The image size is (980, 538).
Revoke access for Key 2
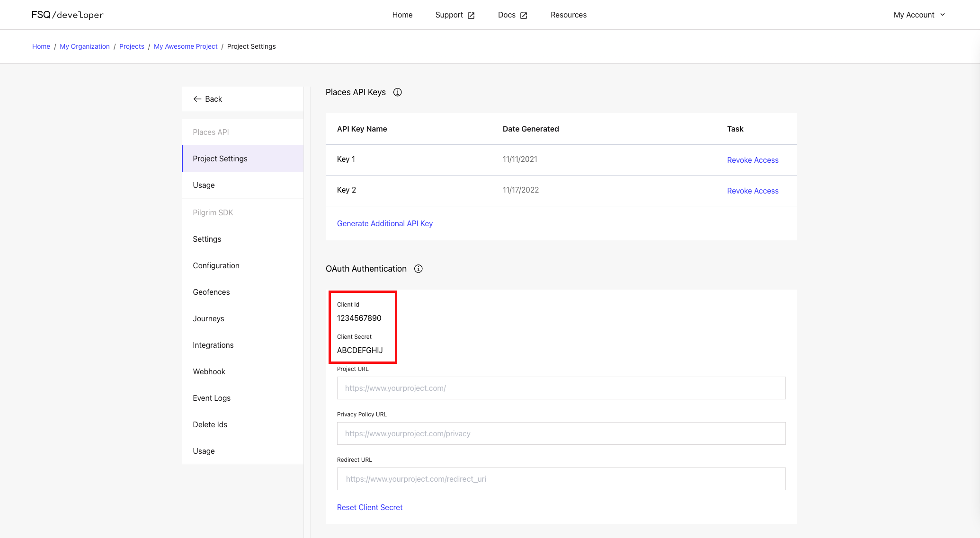[753, 191]
